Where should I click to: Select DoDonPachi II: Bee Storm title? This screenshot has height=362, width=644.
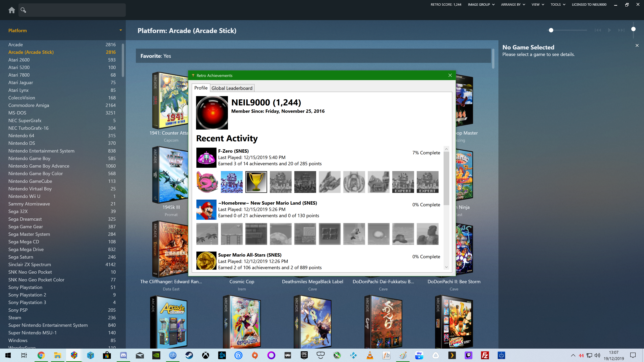[454, 282]
